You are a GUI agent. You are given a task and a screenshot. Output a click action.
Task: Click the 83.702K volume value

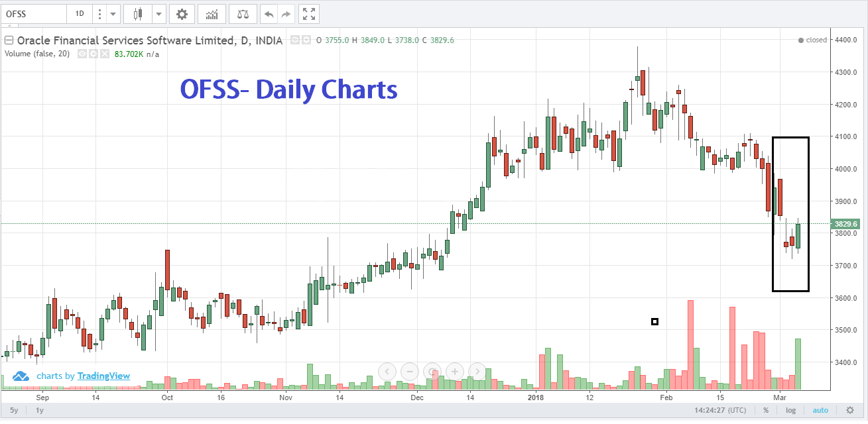click(x=129, y=54)
